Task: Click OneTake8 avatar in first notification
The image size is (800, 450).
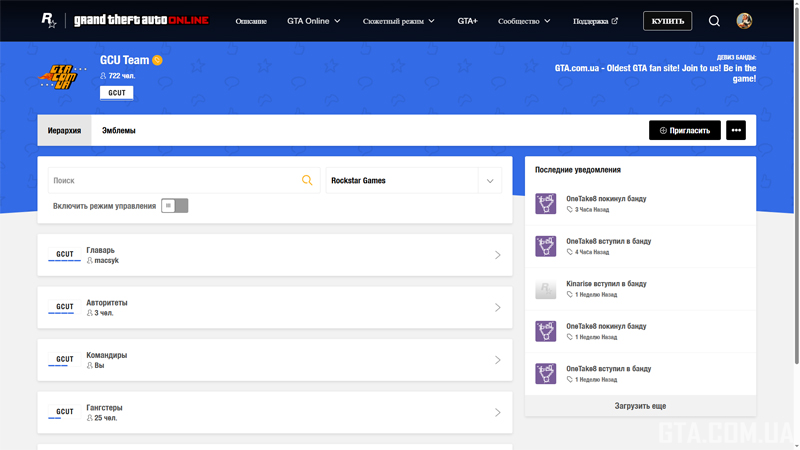Action: pyautogui.click(x=546, y=204)
